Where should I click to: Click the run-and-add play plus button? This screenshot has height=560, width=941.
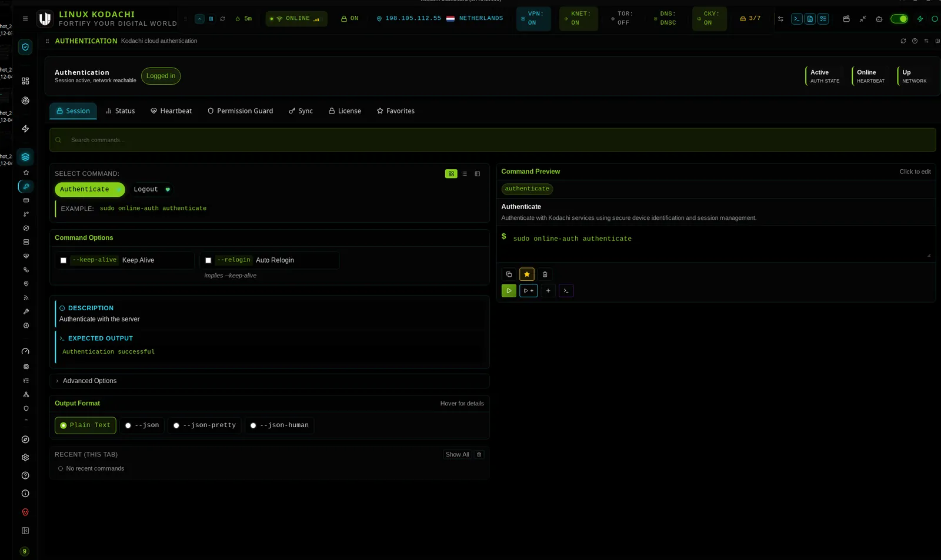click(529, 291)
